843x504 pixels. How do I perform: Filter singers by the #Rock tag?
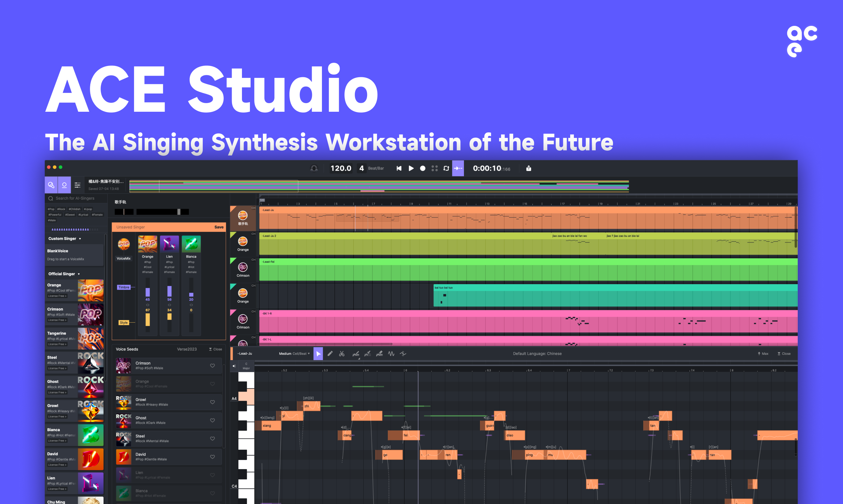click(61, 209)
